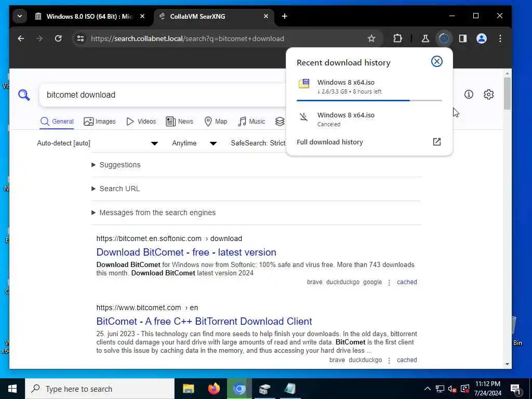Close the CollabVM SearXNG tab
The height and width of the screenshot is (399, 532).
pos(266,16)
